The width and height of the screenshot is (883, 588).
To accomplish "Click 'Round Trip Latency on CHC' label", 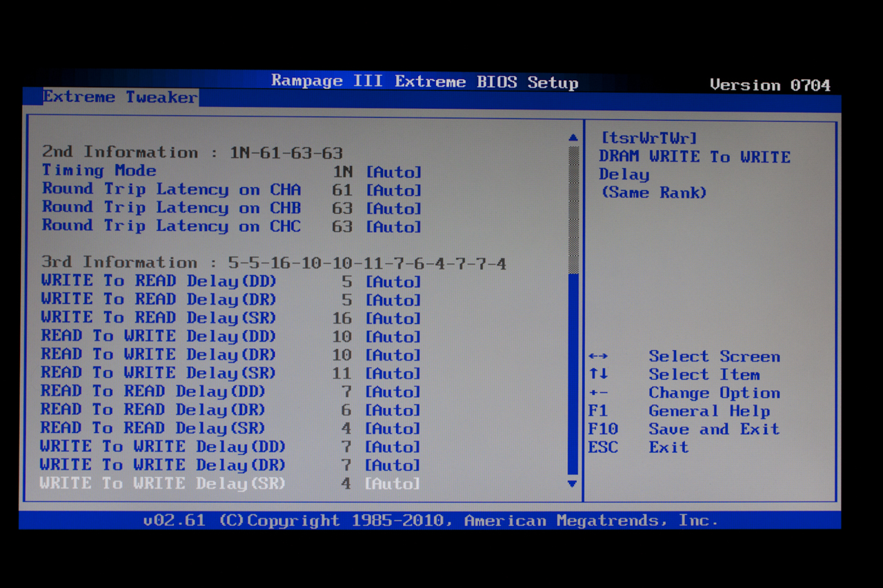I will (x=171, y=225).
